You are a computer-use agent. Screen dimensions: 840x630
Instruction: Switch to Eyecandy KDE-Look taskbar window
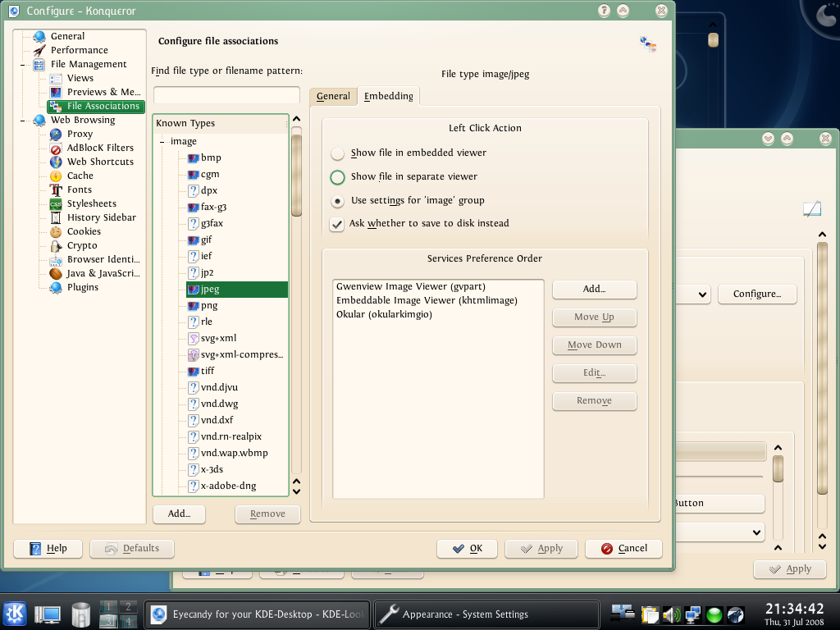pos(257,614)
